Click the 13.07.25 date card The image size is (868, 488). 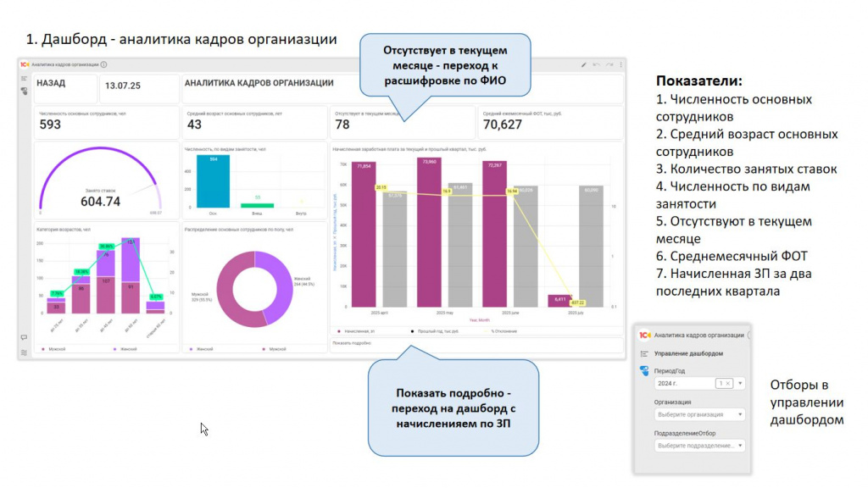[x=139, y=88]
